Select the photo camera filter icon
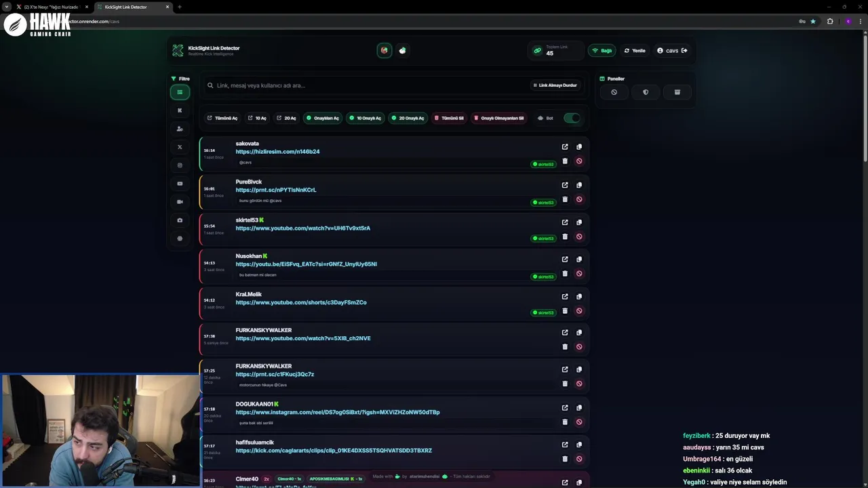 tap(180, 220)
